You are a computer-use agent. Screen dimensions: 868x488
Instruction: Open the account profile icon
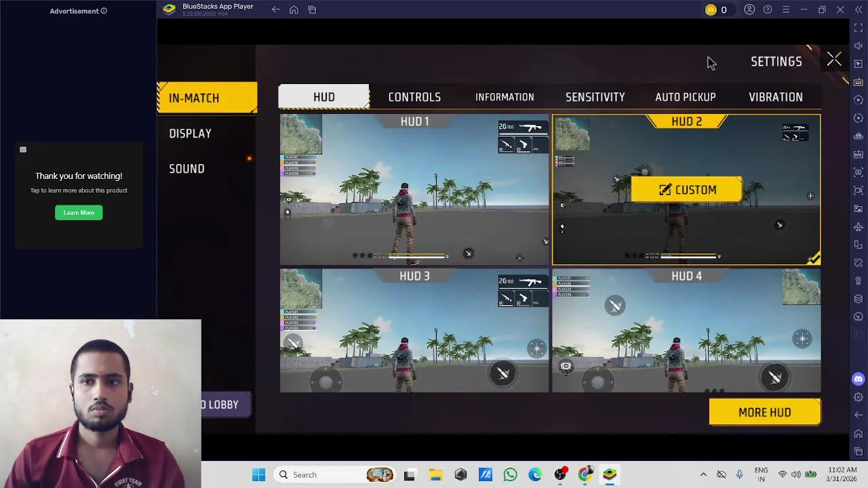[x=749, y=9]
